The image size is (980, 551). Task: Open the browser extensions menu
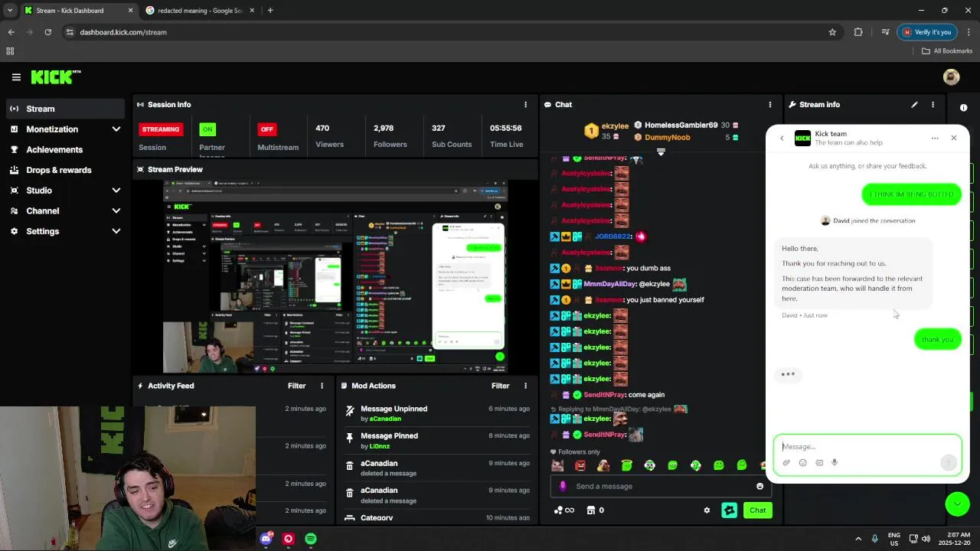coord(857,32)
